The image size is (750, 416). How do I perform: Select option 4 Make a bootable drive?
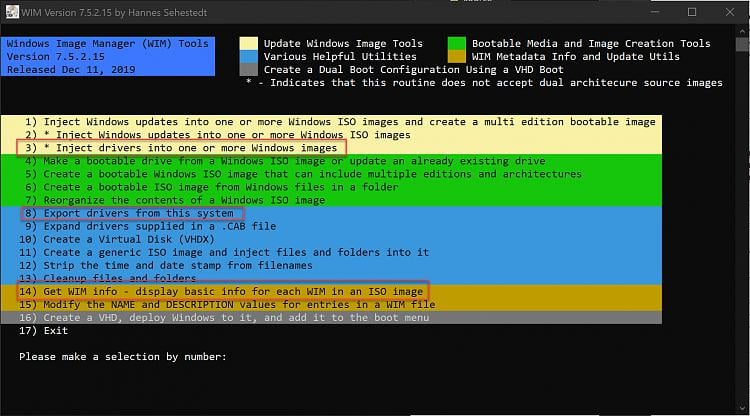(x=285, y=161)
